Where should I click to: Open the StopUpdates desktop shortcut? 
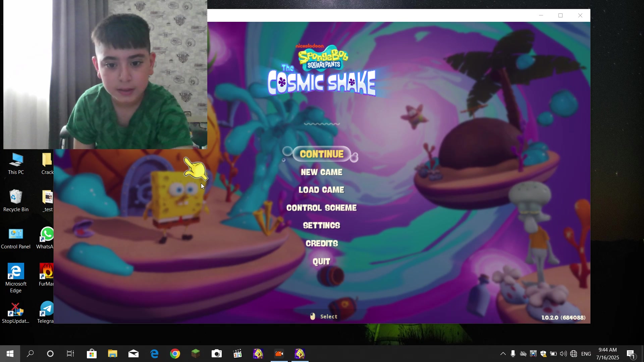pos(16,313)
